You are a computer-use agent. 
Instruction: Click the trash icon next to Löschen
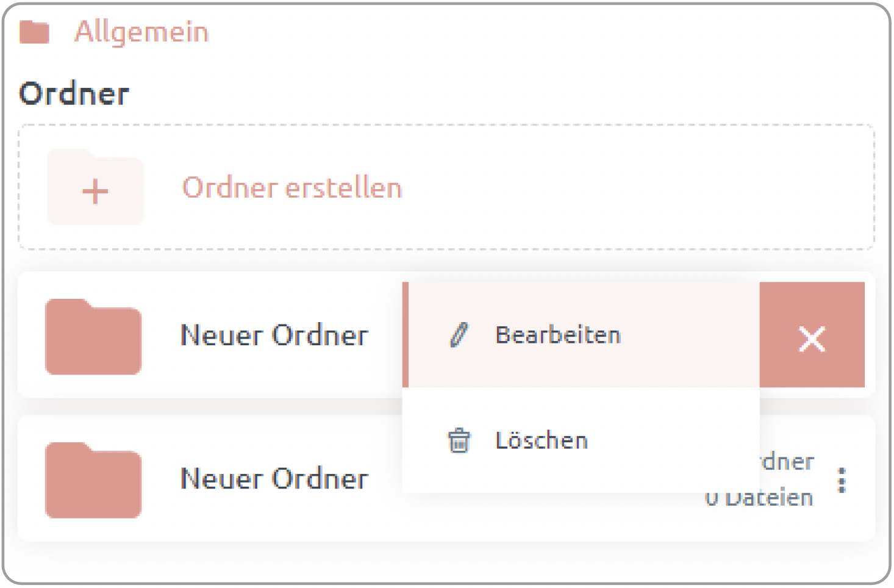click(459, 440)
